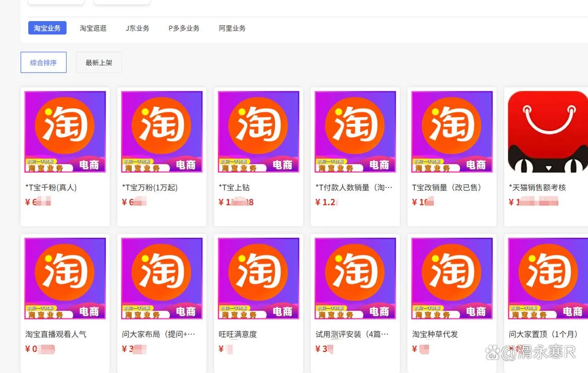Open the *T宝千粉(真人) product image

[65, 132]
